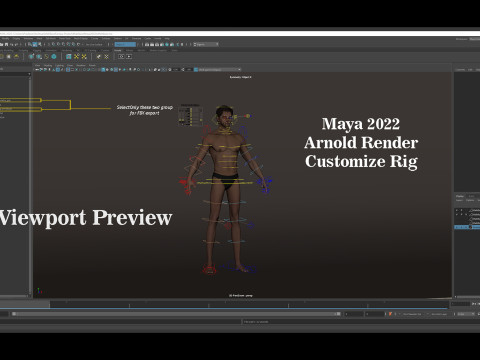The image size is (480, 360).
Task: Open the Windows menu
Action: pos(28,38)
